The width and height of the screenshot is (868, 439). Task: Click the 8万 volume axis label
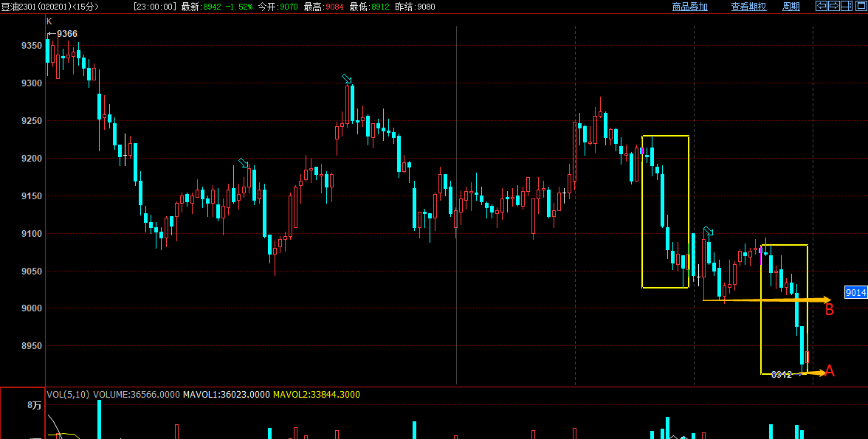click(34, 405)
